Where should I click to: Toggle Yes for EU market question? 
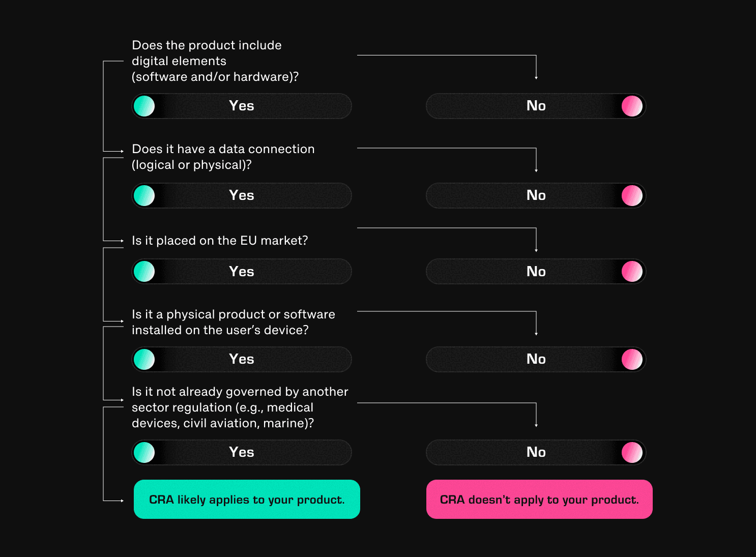[242, 272]
